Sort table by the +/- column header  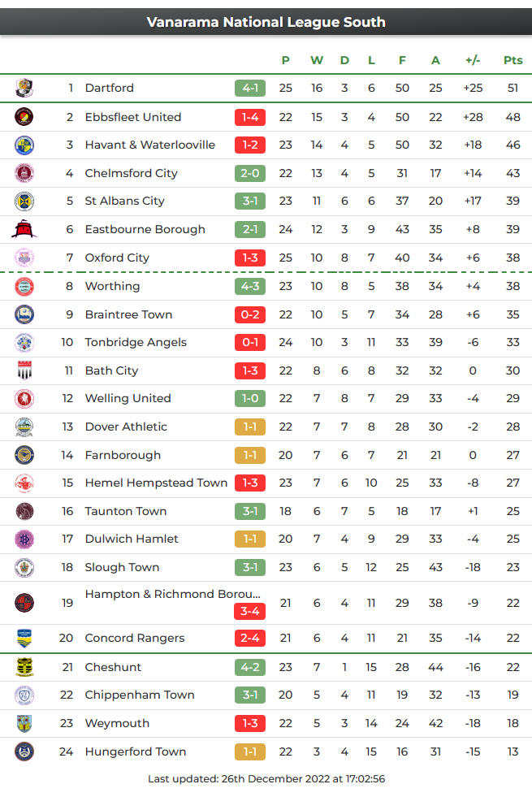click(x=473, y=60)
